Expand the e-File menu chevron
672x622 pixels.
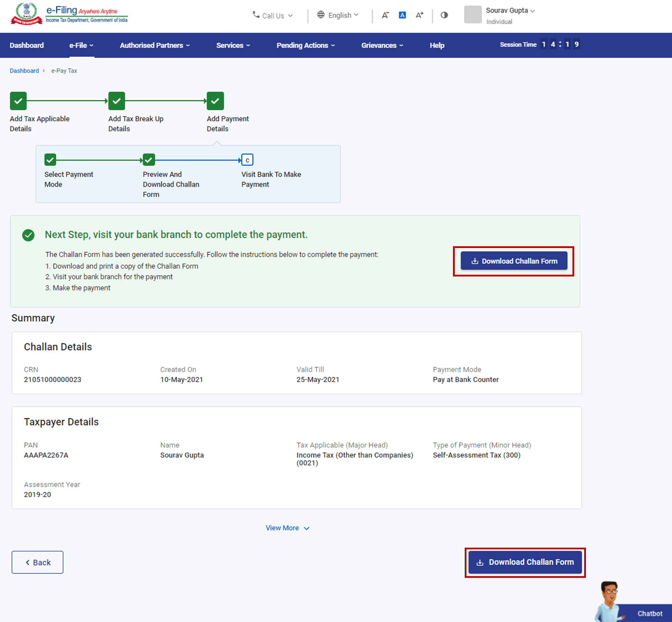pyautogui.click(x=92, y=46)
